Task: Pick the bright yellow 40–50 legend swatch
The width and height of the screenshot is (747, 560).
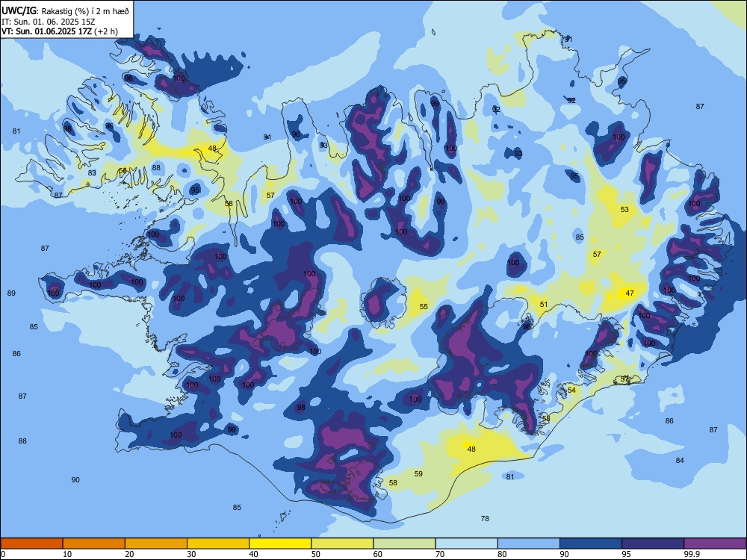Action: (x=280, y=544)
